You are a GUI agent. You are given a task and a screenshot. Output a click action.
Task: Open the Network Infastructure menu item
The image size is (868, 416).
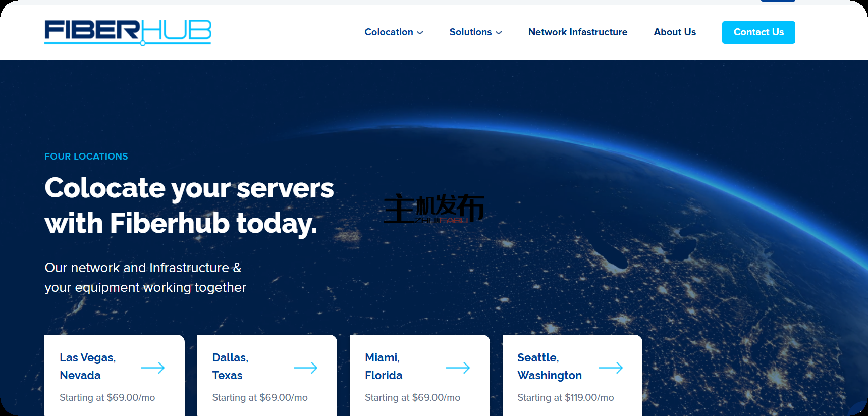[577, 32]
